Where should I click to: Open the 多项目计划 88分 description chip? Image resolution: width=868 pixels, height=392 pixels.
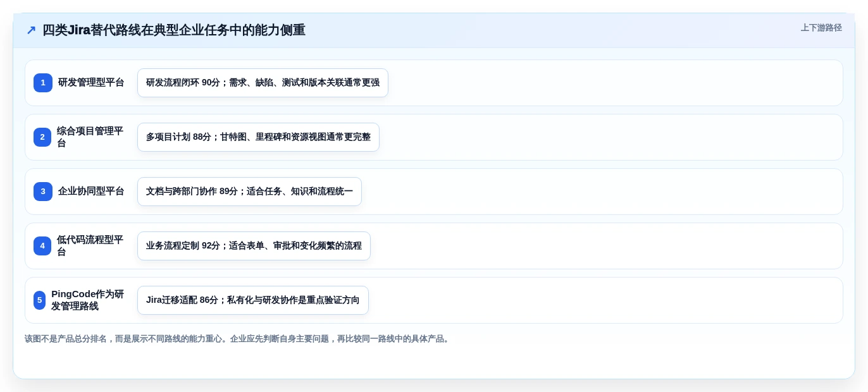pos(258,137)
